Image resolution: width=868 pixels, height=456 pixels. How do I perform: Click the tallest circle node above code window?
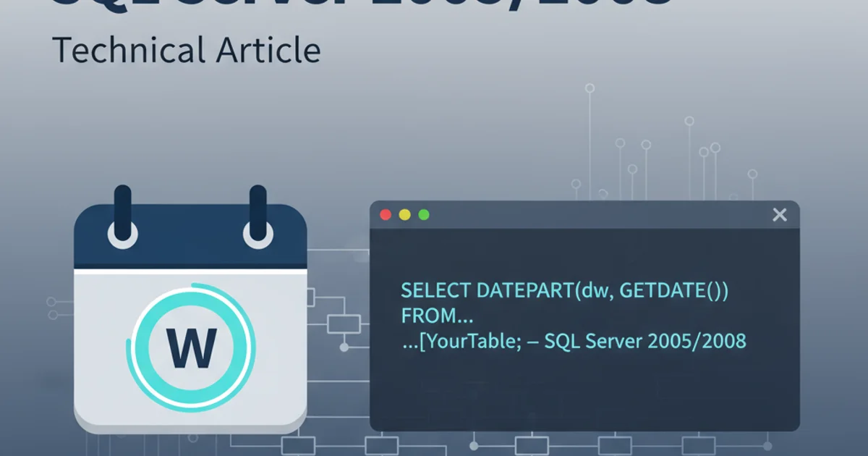point(590,88)
